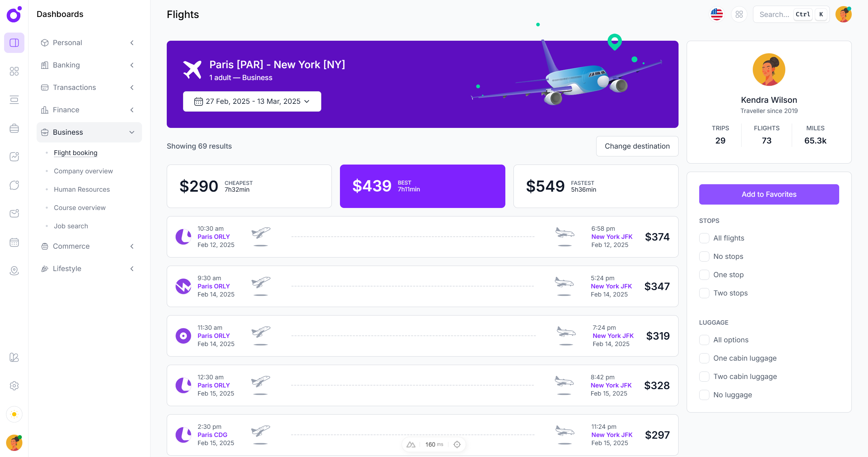This screenshot has height=457, width=868.
Task: Open the language selector via the US flag icon
Action: pos(716,14)
